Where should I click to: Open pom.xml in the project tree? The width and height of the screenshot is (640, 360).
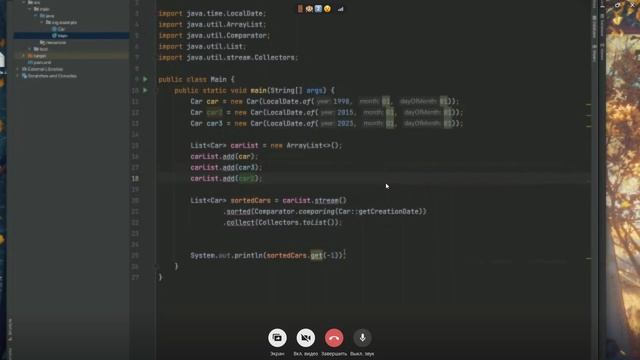click(42, 62)
